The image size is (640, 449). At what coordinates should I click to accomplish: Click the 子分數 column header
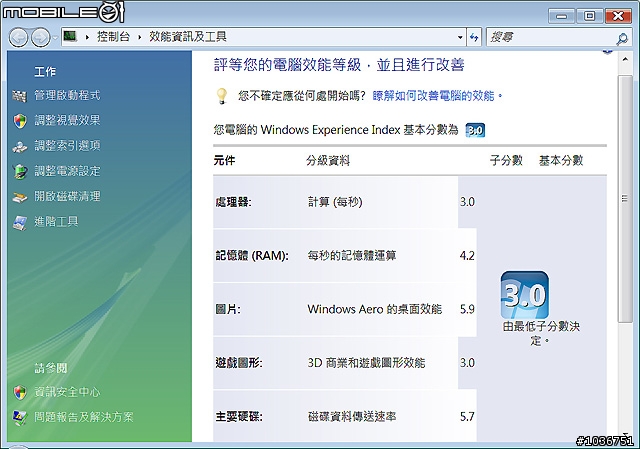click(506, 160)
